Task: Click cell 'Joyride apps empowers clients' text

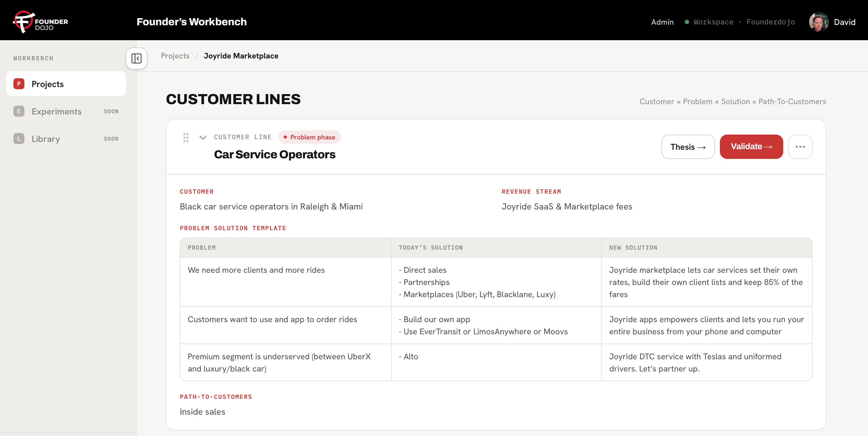Action: click(x=706, y=325)
